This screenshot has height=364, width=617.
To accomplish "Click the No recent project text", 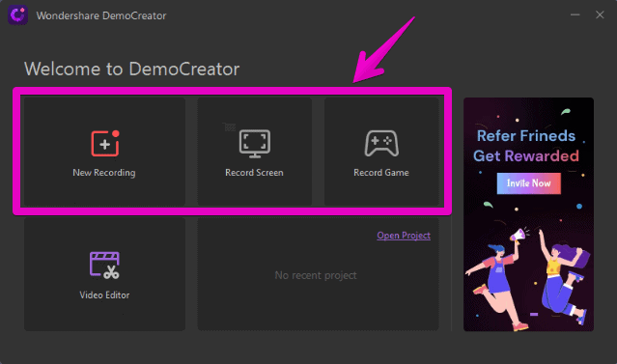I will click(x=316, y=275).
